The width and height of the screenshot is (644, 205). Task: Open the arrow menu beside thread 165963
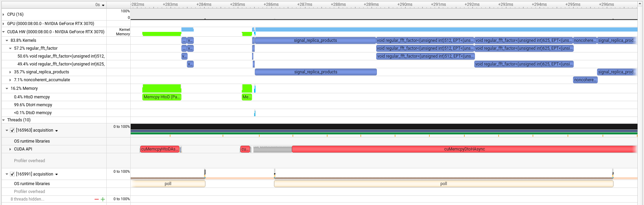pos(57,131)
